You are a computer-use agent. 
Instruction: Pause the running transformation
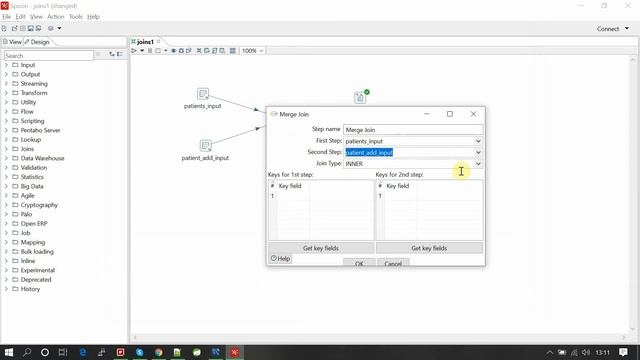coord(150,51)
